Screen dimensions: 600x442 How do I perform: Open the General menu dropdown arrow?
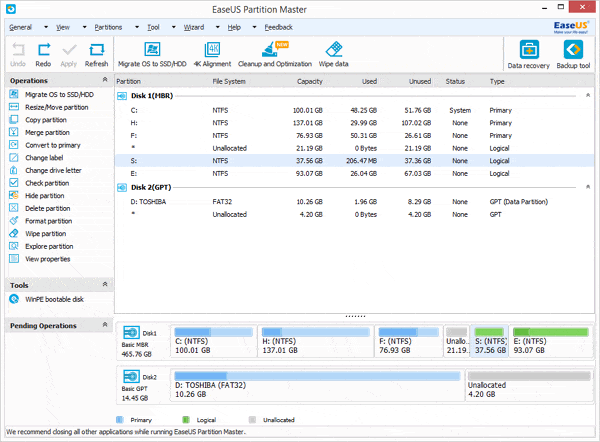click(x=46, y=27)
